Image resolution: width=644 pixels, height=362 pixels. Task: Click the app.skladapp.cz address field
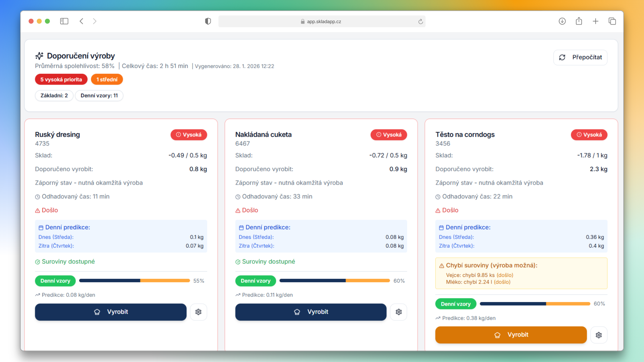[x=321, y=21]
